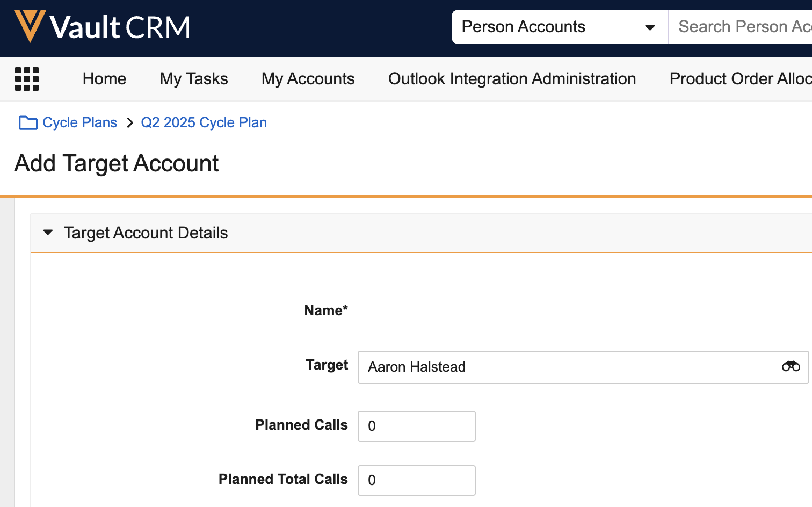Open the app launcher grid icon
This screenshot has width=812, height=507.
coord(27,79)
